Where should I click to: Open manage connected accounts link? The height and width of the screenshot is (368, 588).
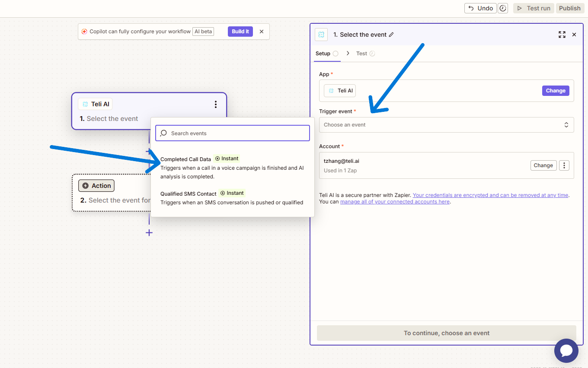click(395, 202)
